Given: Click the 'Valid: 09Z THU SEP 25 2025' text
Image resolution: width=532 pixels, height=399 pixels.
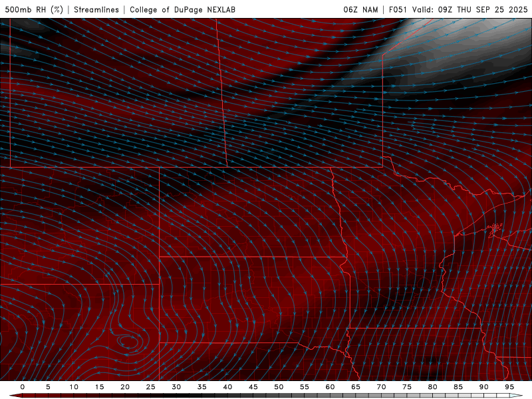Looking at the screenshot, I should 470,9.
